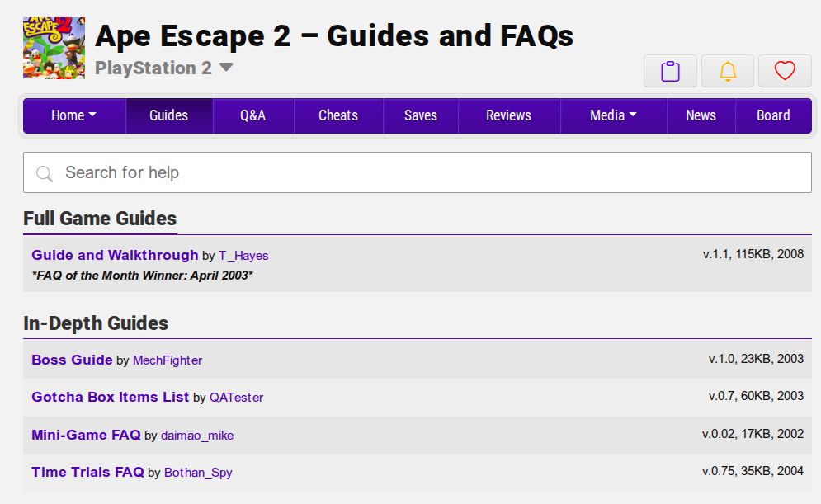Focus the Search for help field
This screenshot has width=821, height=504.
(418, 172)
